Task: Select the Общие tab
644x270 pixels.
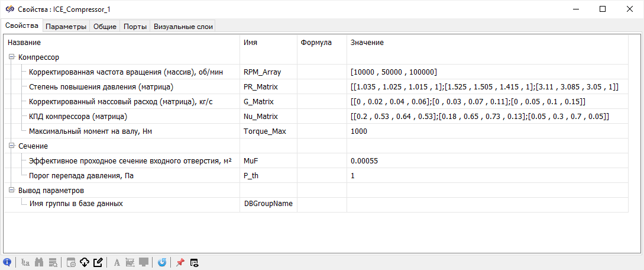Action: click(105, 26)
